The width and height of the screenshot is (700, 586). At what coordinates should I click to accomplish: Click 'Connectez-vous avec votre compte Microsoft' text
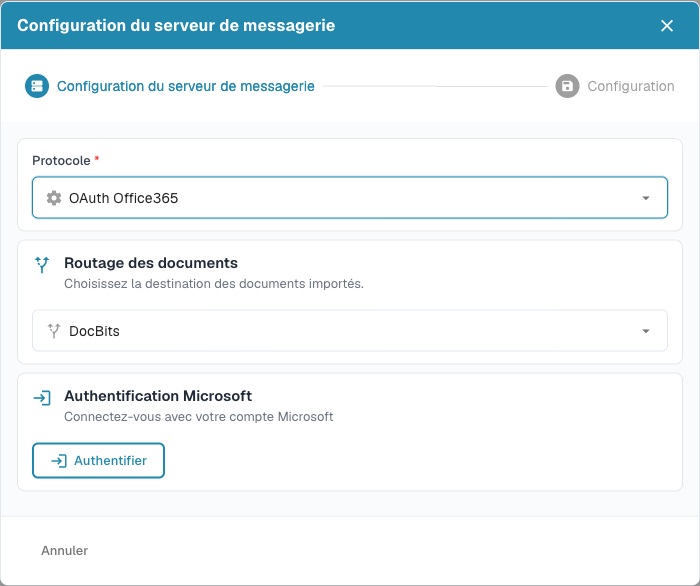199,417
